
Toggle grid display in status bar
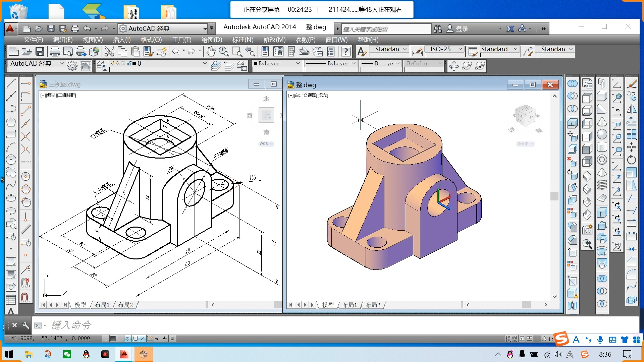113,339
